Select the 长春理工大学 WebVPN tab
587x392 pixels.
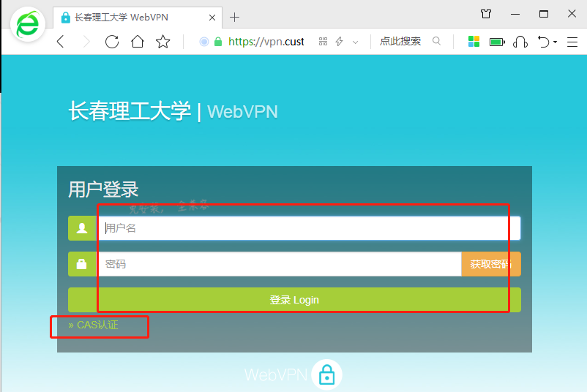coord(138,18)
